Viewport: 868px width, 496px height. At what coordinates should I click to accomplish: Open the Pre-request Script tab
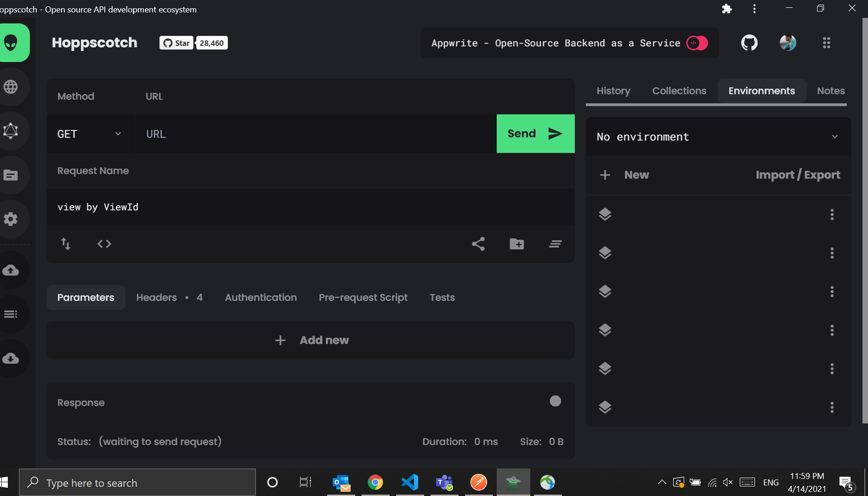pos(363,298)
